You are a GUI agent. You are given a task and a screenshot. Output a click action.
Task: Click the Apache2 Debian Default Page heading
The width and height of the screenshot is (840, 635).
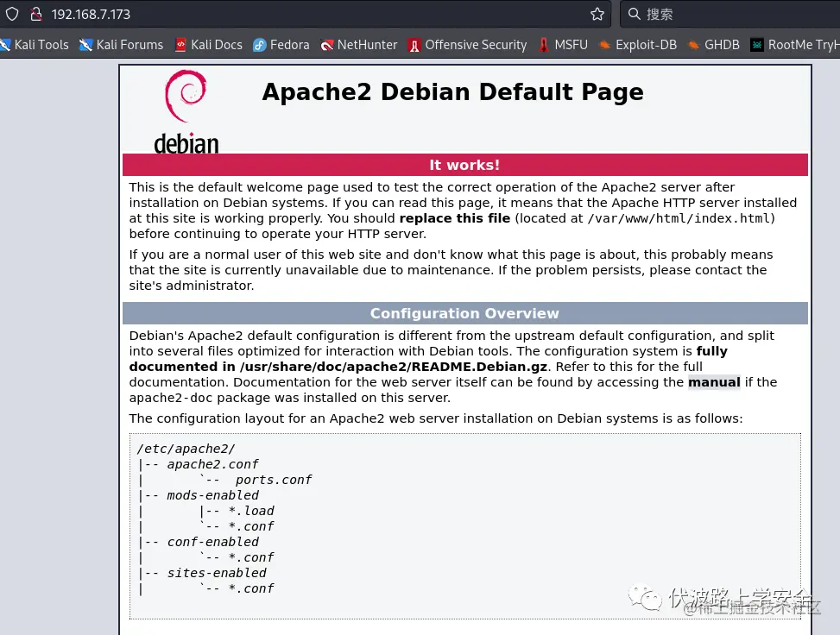452,92
